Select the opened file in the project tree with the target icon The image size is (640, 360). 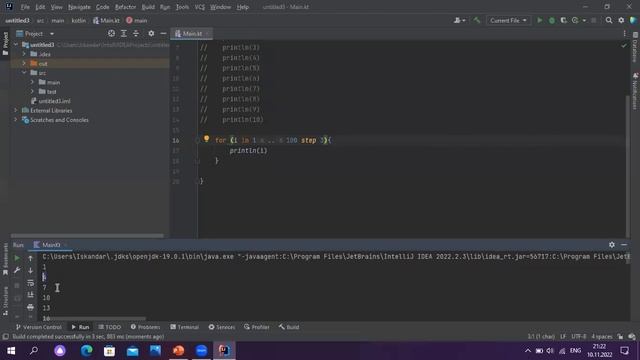pos(111,33)
